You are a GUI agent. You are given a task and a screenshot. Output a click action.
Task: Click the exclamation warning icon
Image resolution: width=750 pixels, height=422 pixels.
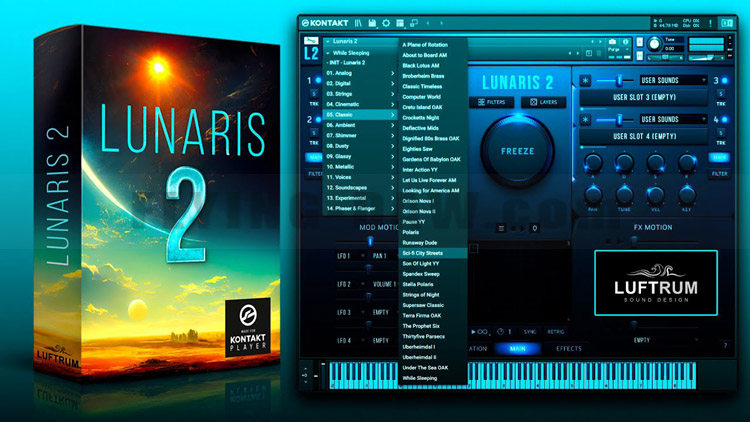click(710, 23)
